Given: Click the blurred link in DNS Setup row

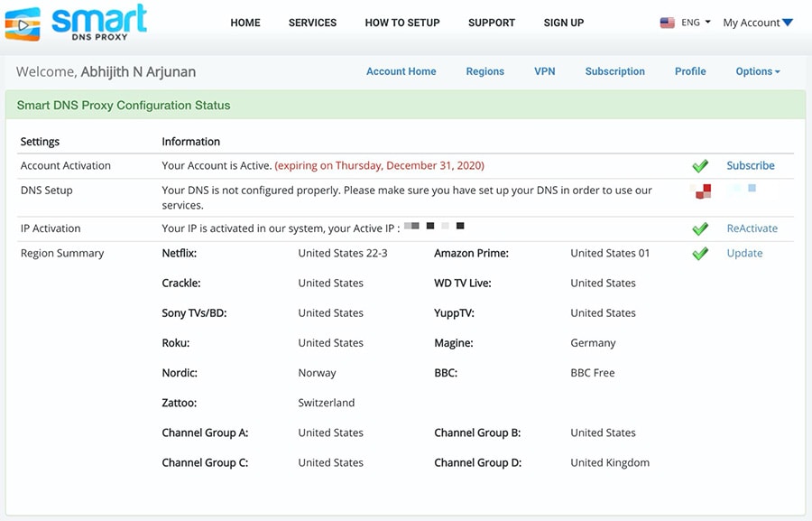Looking at the screenshot, I should pyautogui.click(x=743, y=188).
